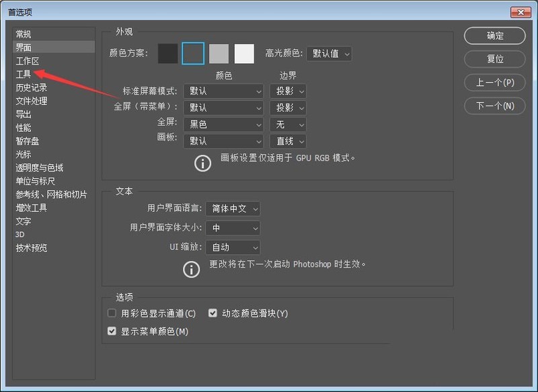This screenshot has width=538, height=392.
Task: Open the 画板 border dropdown showing 直线
Action: click(288, 141)
